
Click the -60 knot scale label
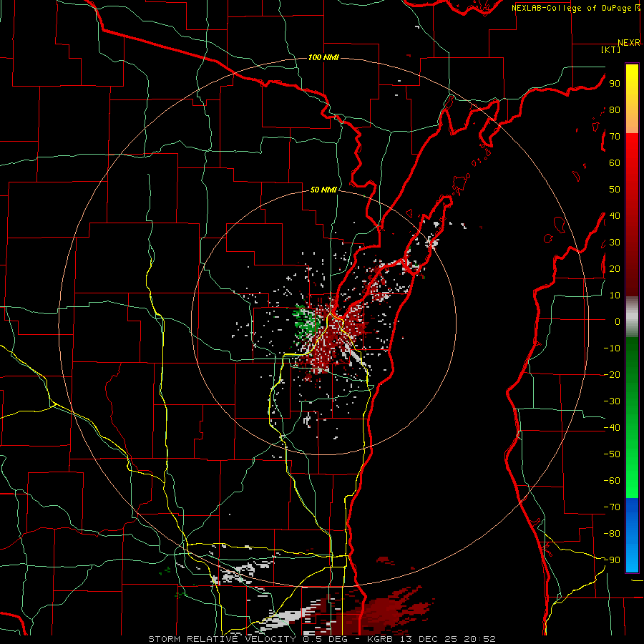click(x=612, y=481)
